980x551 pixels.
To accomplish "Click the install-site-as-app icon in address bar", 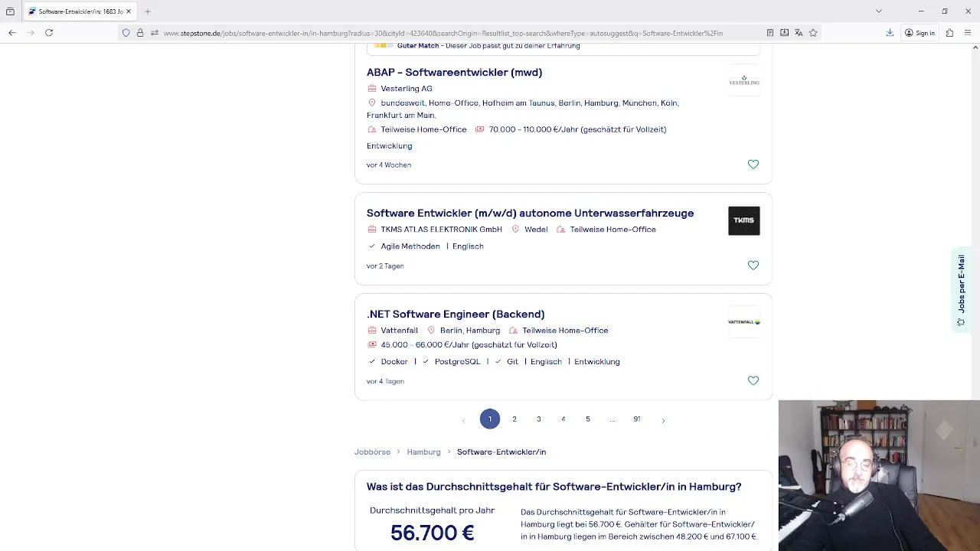I will (x=785, y=33).
